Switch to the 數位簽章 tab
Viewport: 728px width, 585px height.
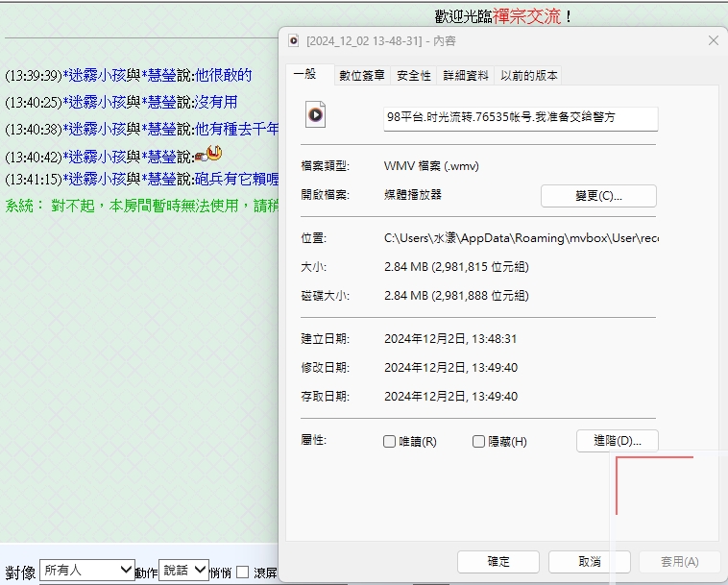point(362,76)
